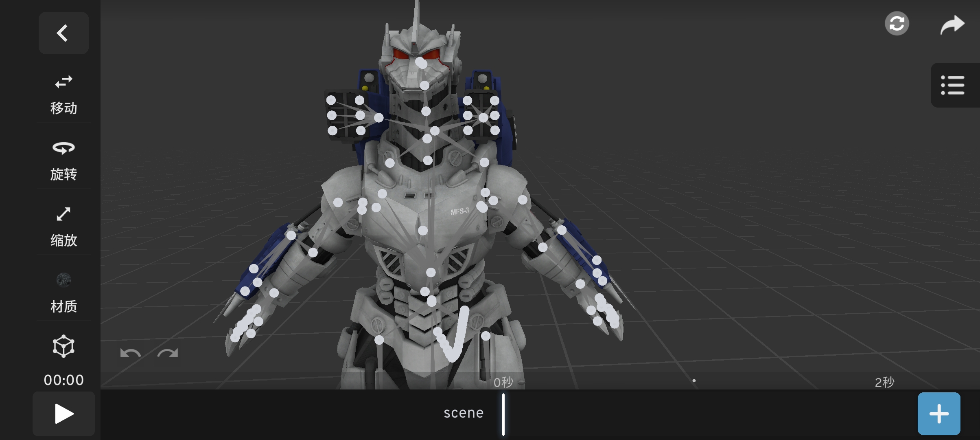Image resolution: width=980 pixels, height=440 pixels.
Task: Tap the share export arrow
Action: pos(952,25)
